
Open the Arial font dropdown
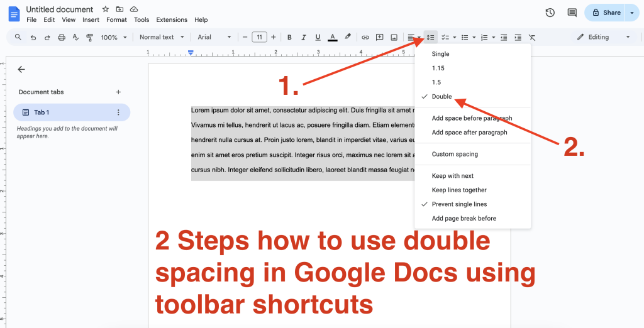214,37
